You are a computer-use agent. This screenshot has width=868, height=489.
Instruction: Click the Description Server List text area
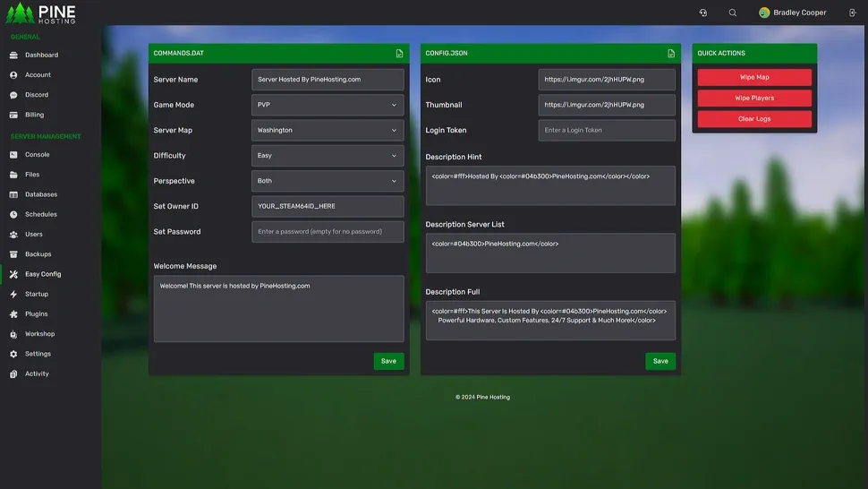coord(550,253)
